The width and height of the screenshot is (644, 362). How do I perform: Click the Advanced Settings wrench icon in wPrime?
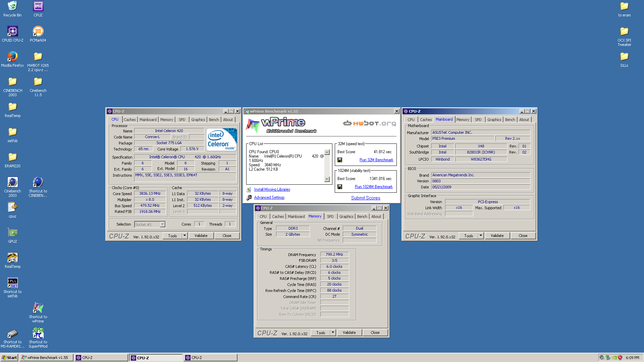pyautogui.click(x=249, y=198)
